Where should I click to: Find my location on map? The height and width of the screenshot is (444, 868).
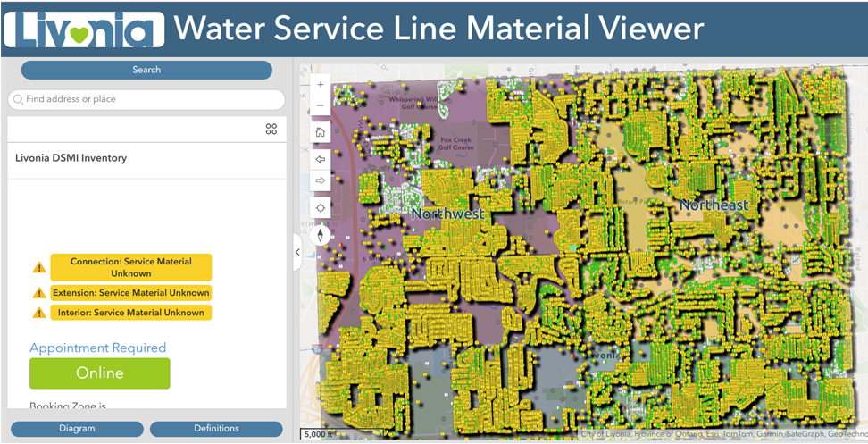[320, 209]
